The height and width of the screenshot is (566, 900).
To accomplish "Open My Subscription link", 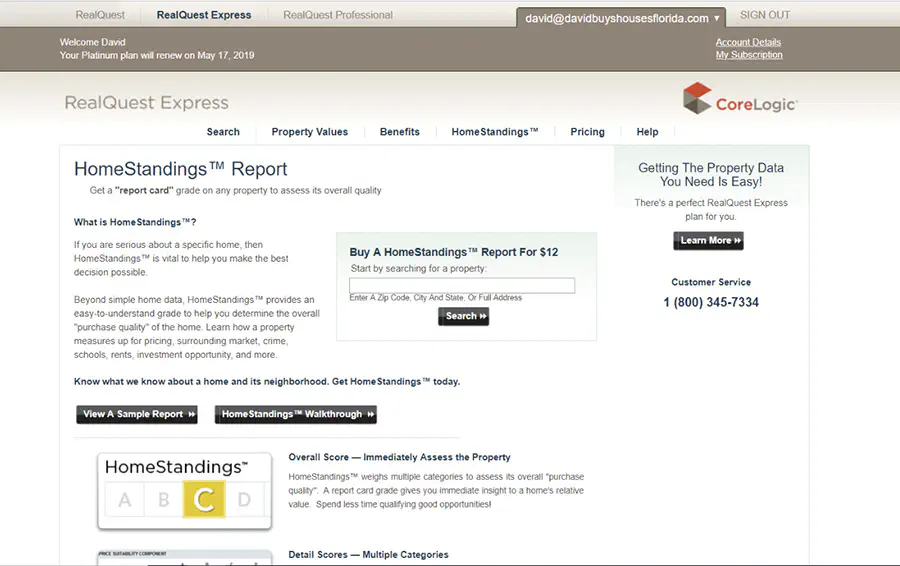I will point(749,55).
